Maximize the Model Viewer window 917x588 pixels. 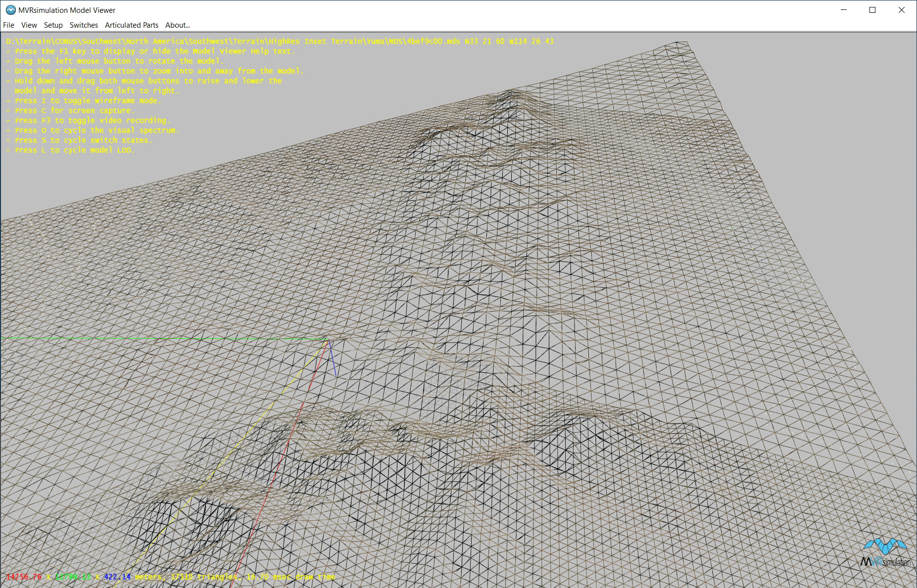tap(872, 10)
